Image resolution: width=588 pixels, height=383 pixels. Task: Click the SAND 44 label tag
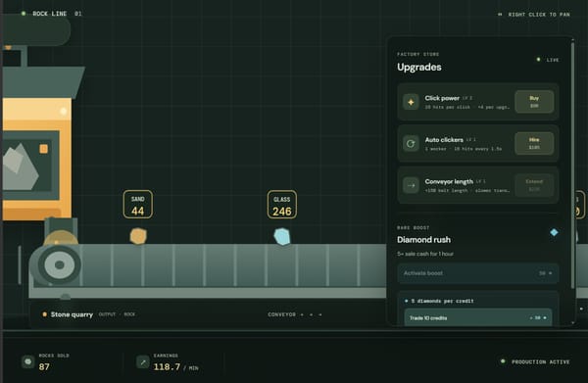(137, 205)
